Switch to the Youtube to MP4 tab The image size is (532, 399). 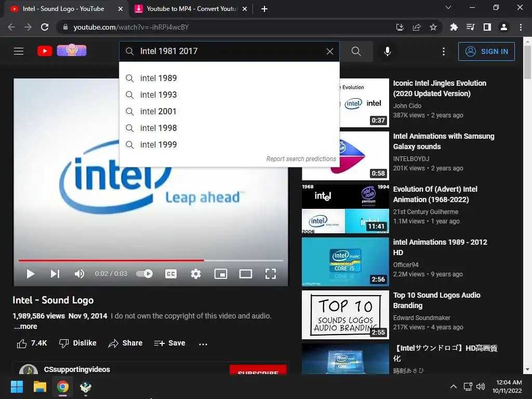tap(192, 9)
